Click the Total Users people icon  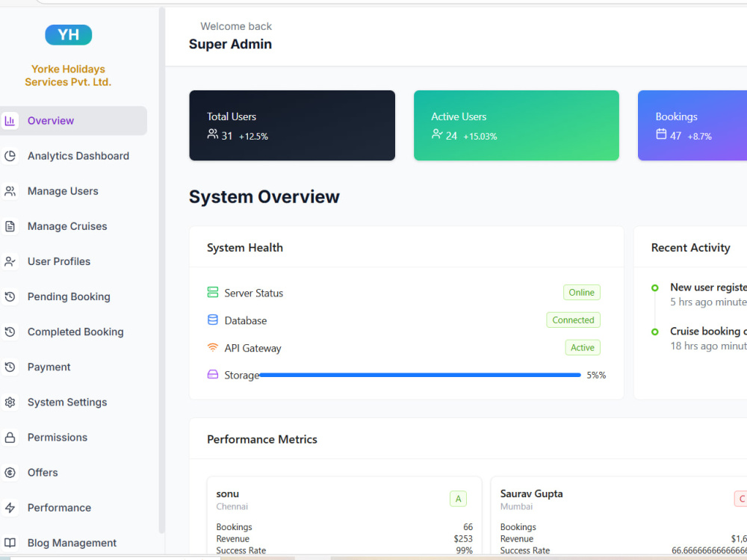pyautogui.click(x=212, y=134)
